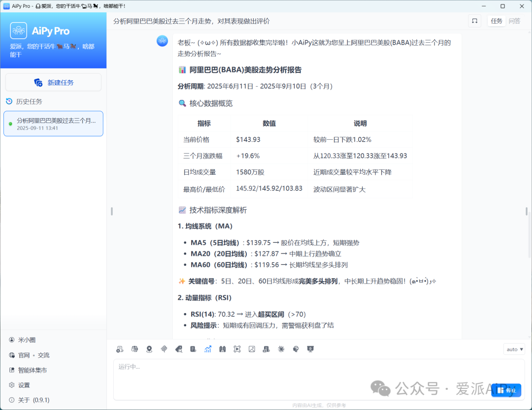Open the image generation tool icon
Image resolution: width=532 pixels, height=410 pixels.
[x=252, y=349]
